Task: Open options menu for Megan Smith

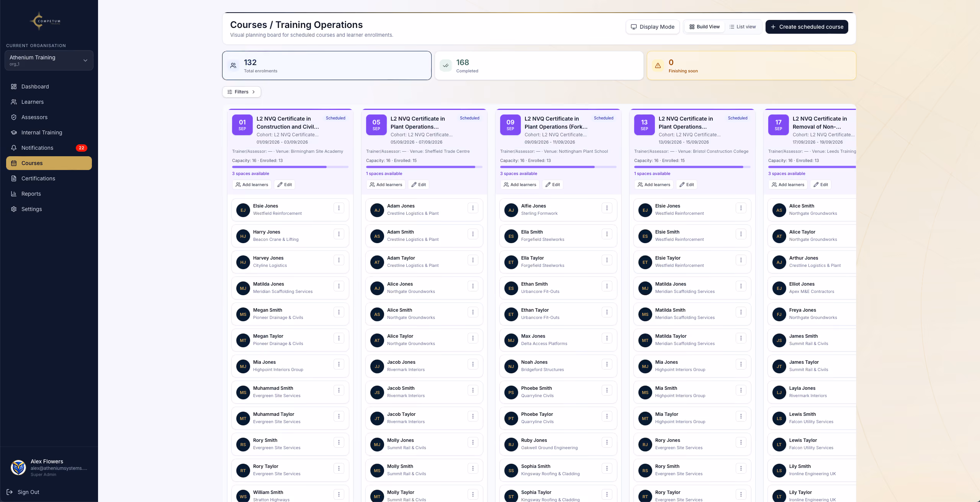Action: (x=339, y=312)
